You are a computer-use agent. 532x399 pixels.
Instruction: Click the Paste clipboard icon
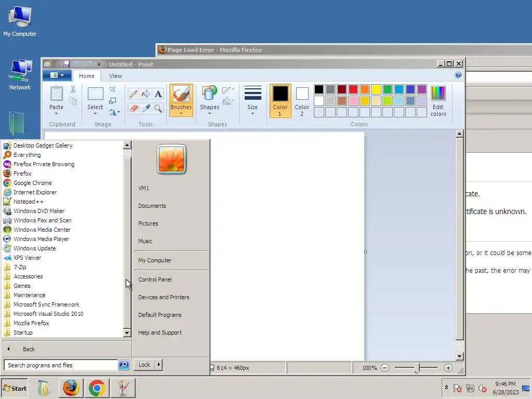[x=56, y=94]
